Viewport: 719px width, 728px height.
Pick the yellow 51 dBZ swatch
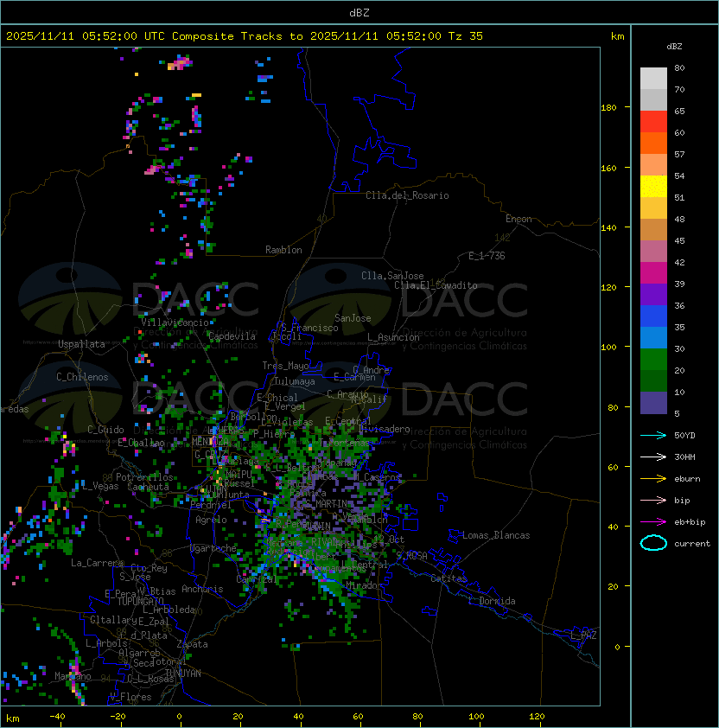tap(653, 186)
